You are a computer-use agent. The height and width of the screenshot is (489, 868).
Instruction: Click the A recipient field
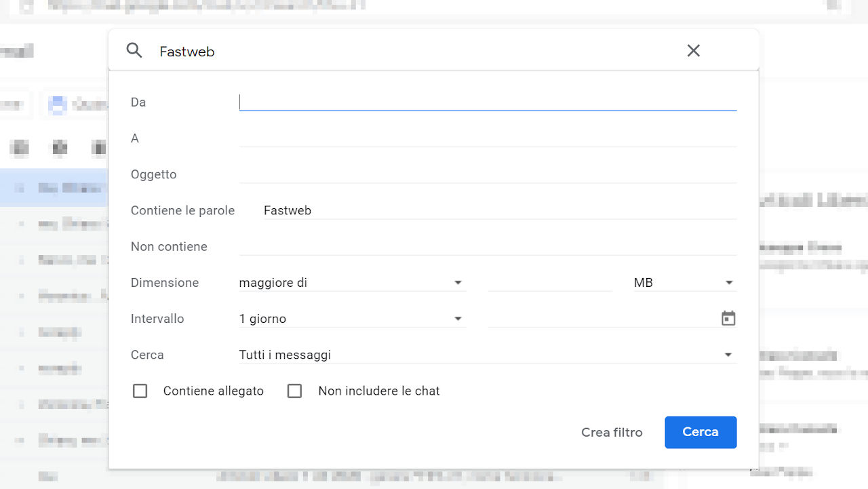(x=488, y=138)
